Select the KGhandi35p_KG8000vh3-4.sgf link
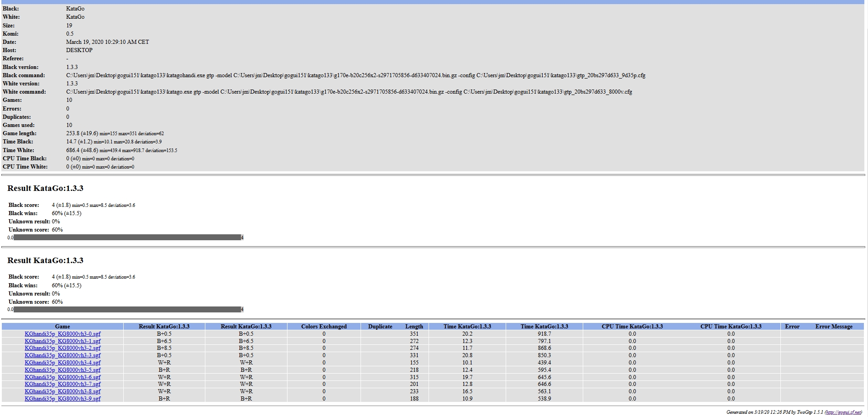Image resolution: width=868 pixels, height=417 pixels. [x=63, y=363]
